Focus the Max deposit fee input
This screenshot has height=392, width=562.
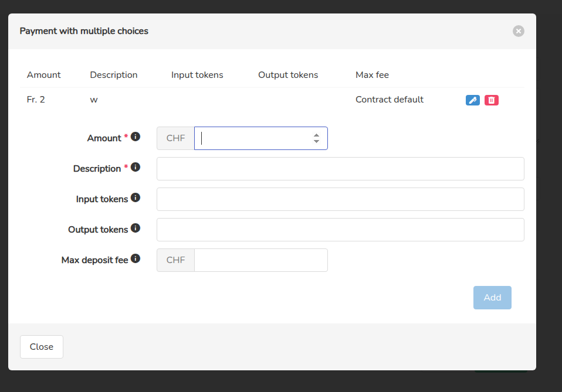260,260
